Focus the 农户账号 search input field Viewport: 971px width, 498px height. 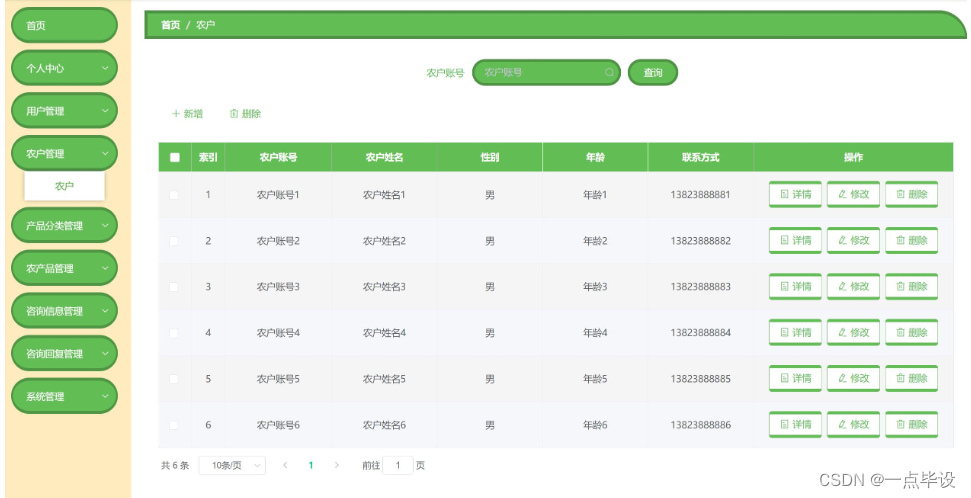(546, 72)
